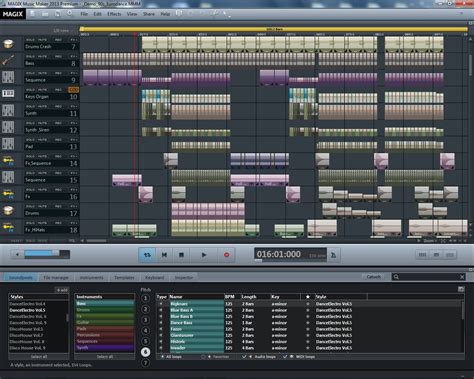Start playback with play button
Viewport: 474px width, 379px height.
[x=204, y=255]
